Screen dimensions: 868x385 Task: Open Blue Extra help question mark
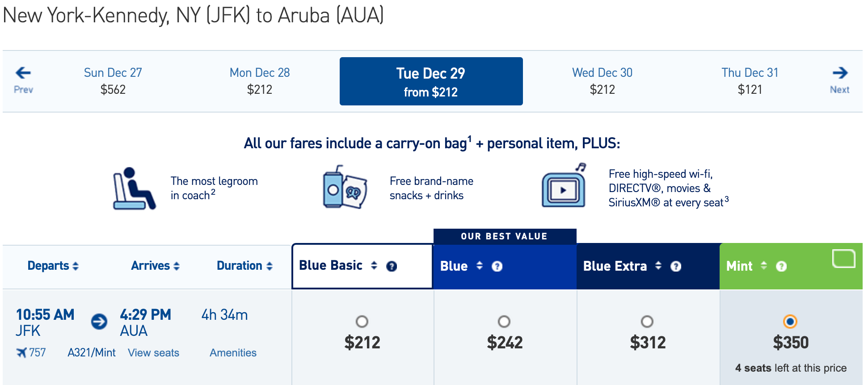(x=676, y=266)
